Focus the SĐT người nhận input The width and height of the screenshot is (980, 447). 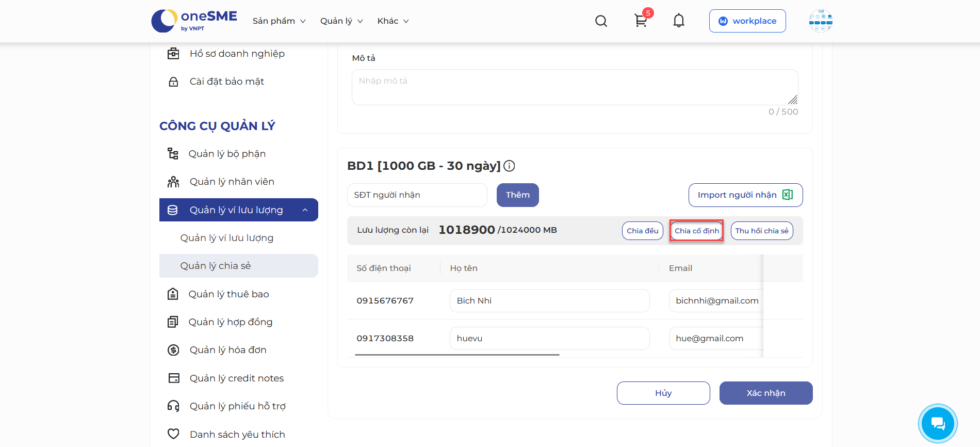point(417,195)
